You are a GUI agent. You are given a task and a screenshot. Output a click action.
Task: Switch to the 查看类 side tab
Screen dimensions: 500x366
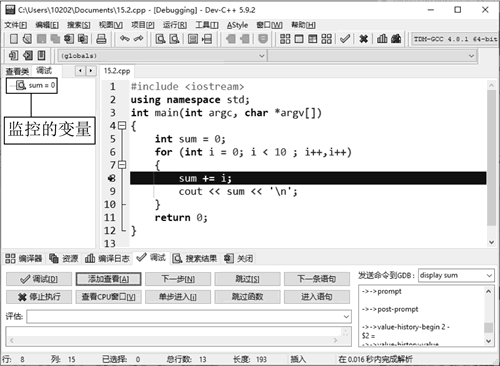click(17, 71)
